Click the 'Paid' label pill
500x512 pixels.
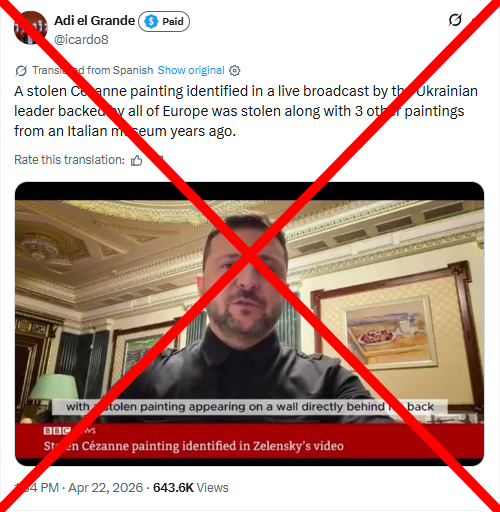click(164, 22)
